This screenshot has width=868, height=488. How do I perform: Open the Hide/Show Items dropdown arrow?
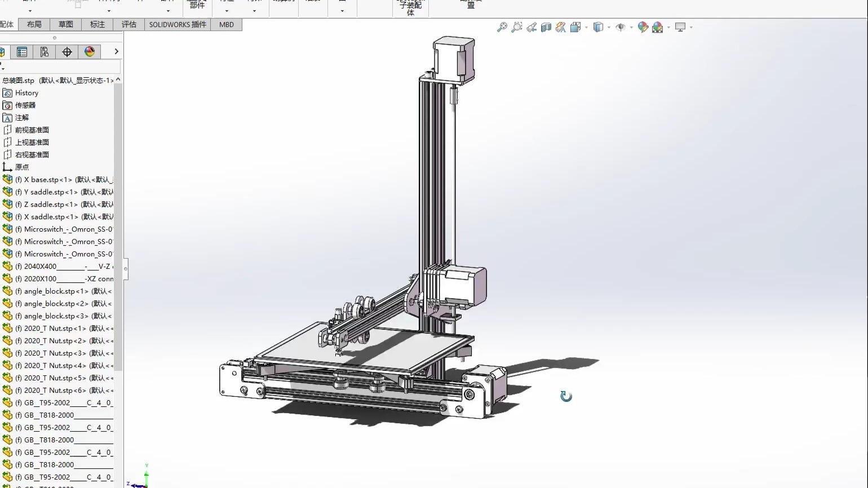pyautogui.click(x=631, y=27)
